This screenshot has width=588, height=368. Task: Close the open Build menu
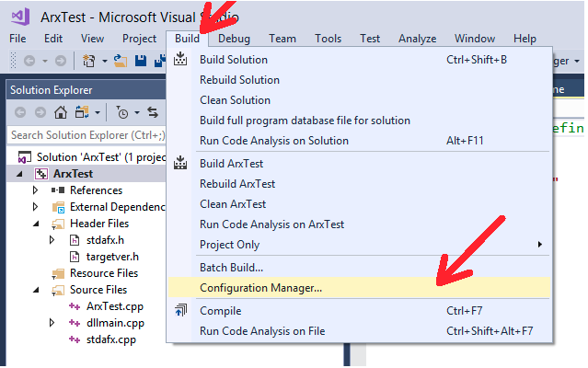(187, 39)
